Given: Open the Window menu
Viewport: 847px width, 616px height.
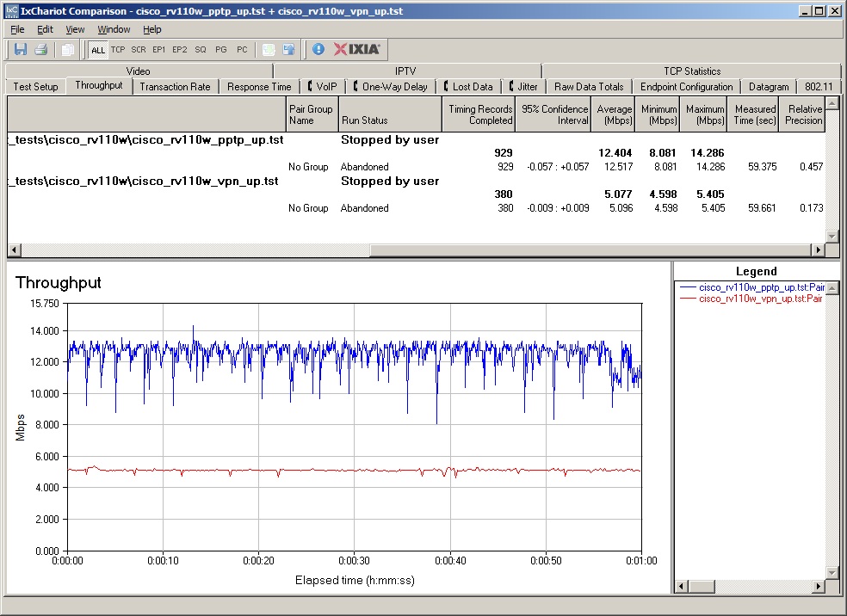Looking at the screenshot, I should point(114,29).
